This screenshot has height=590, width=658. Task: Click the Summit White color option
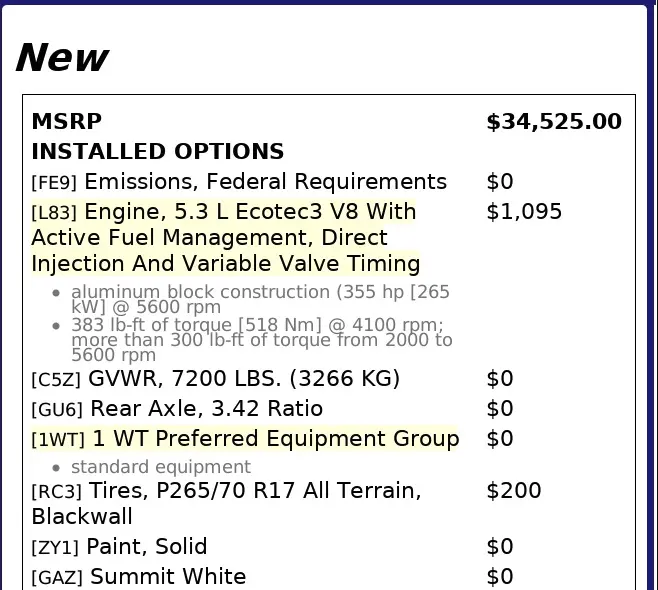pyautogui.click(x=168, y=577)
